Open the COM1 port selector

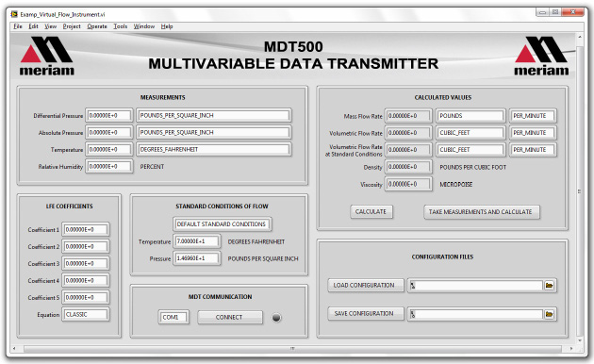[173, 317]
